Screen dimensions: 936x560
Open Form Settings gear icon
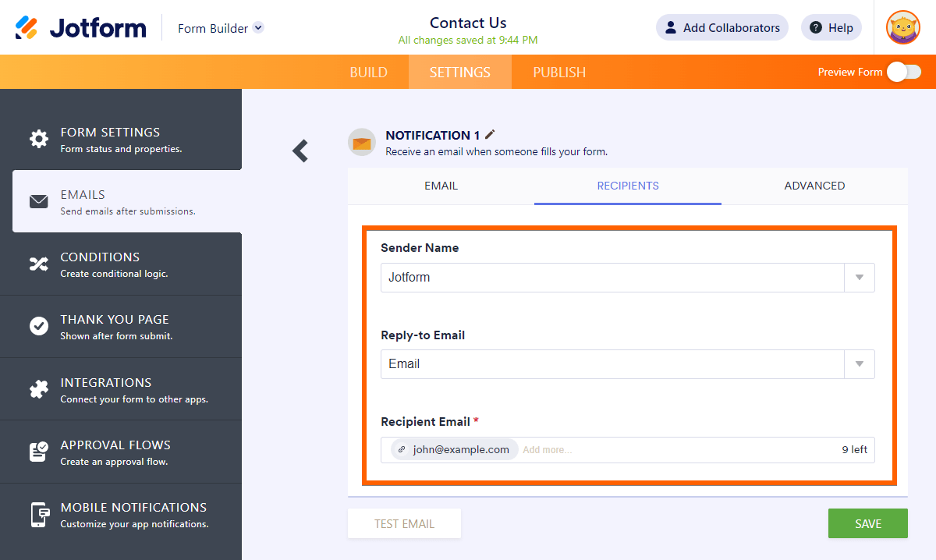(39, 139)
